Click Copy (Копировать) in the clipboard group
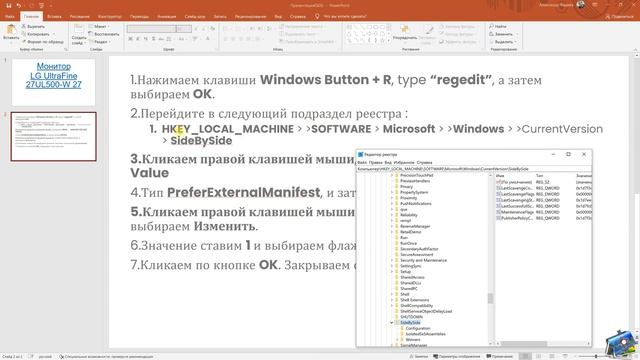The image size is (640, 360). [x=37, y=34]
